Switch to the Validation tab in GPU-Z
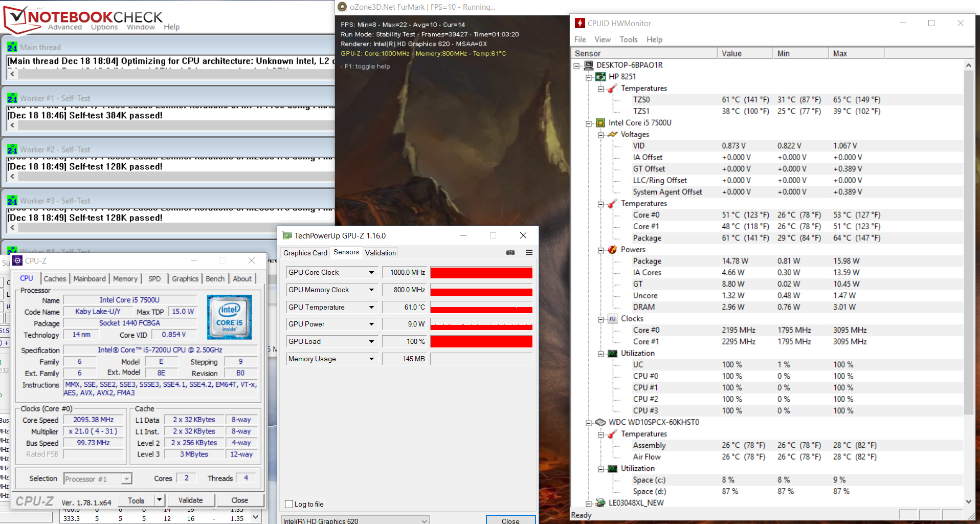980x524 pixels. [x=381, y=253]
